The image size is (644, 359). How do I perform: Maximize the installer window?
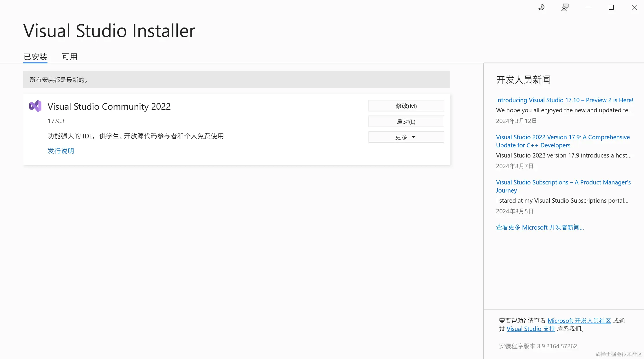click(611, 7)
